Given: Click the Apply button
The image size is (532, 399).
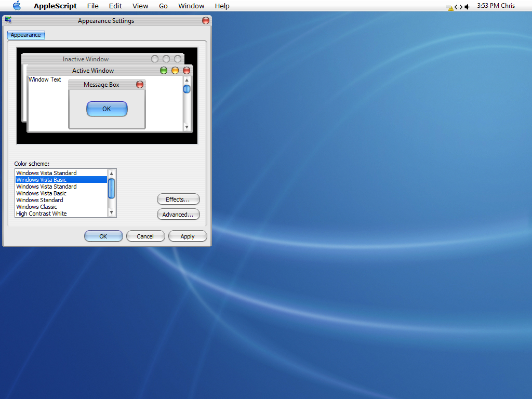Looking at the screenshot, I should [x=188, y=236].
